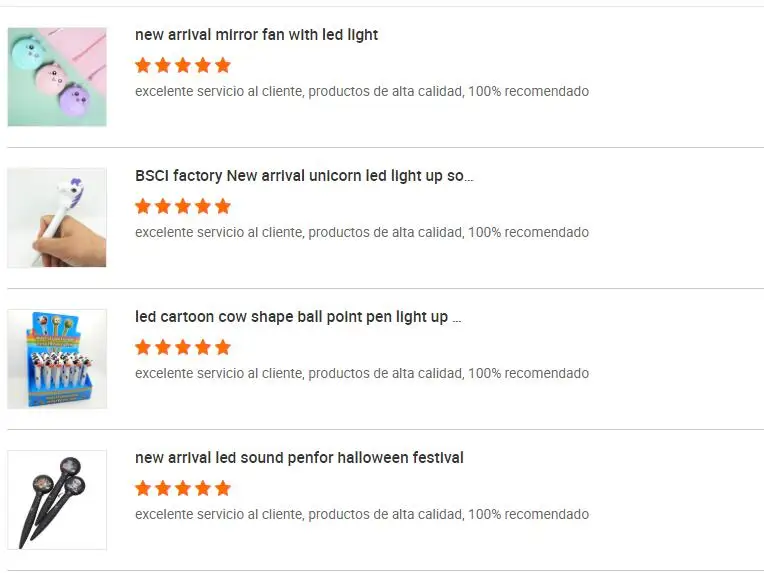Click the unicorn pen product image
764x573 pixels.
(x=57, y=218)
